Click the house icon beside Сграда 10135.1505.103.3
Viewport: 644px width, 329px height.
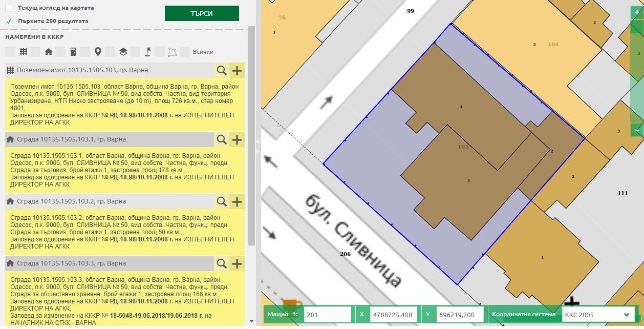tap(10, 263)
